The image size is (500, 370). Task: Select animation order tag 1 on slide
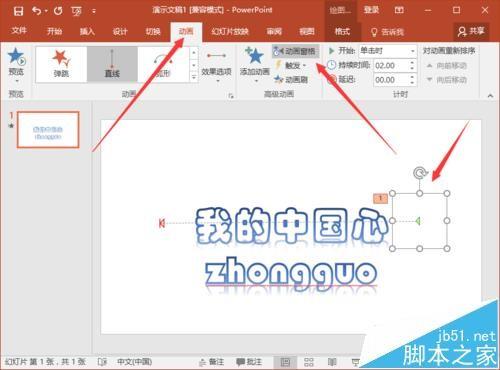click(380, 198)
